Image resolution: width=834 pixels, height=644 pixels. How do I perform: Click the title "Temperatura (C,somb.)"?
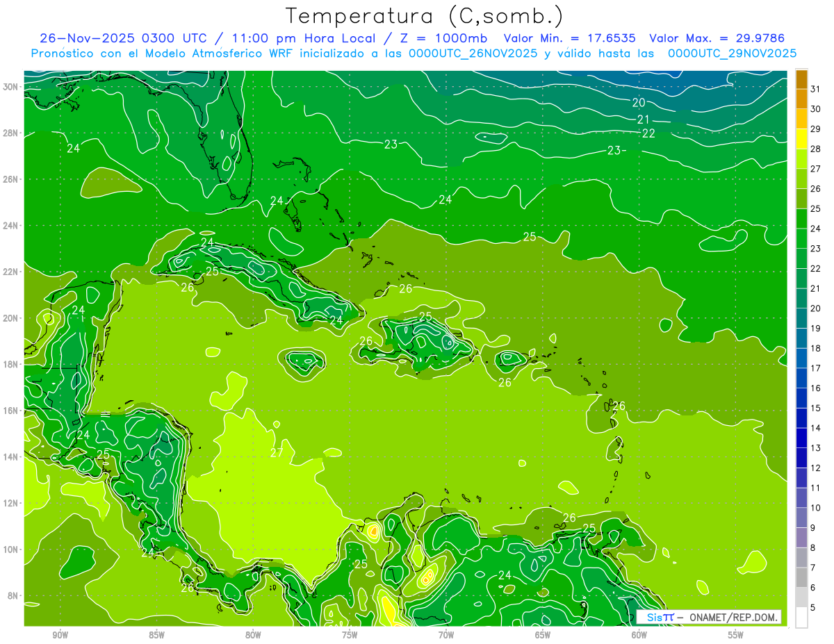[424, 15]
